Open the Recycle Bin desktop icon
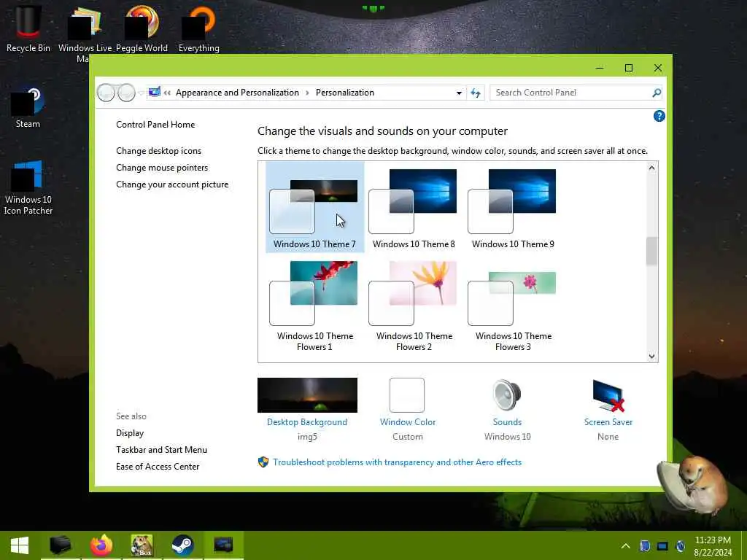 point(28,28)
